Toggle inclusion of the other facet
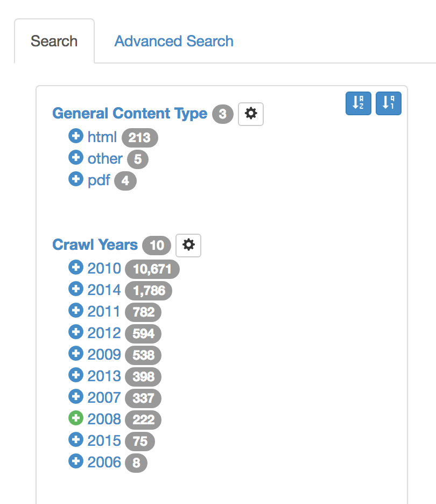This screenshot has width=436, height=504. click(x=76, y=158)
